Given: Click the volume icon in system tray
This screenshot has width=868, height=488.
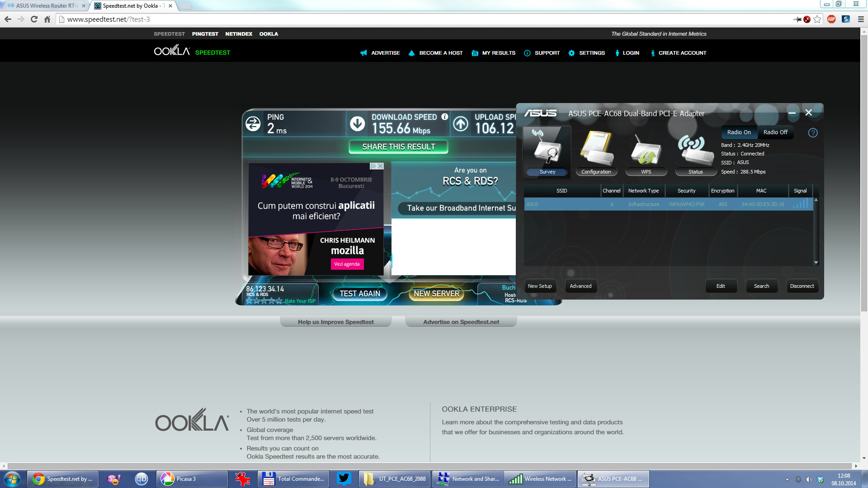Looking at the screenshot, I should (809, 479).
